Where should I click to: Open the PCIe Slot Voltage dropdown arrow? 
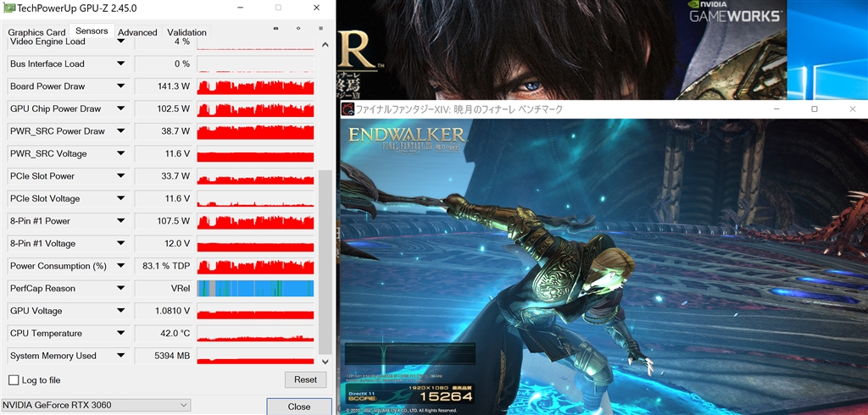[120, 199]
